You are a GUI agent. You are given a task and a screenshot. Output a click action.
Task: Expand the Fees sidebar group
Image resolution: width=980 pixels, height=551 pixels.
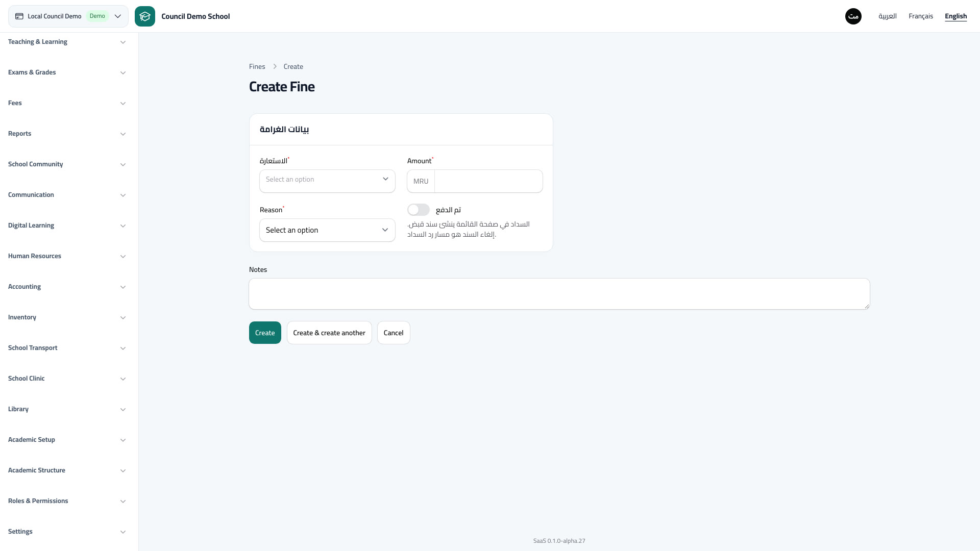click(67, 103)
